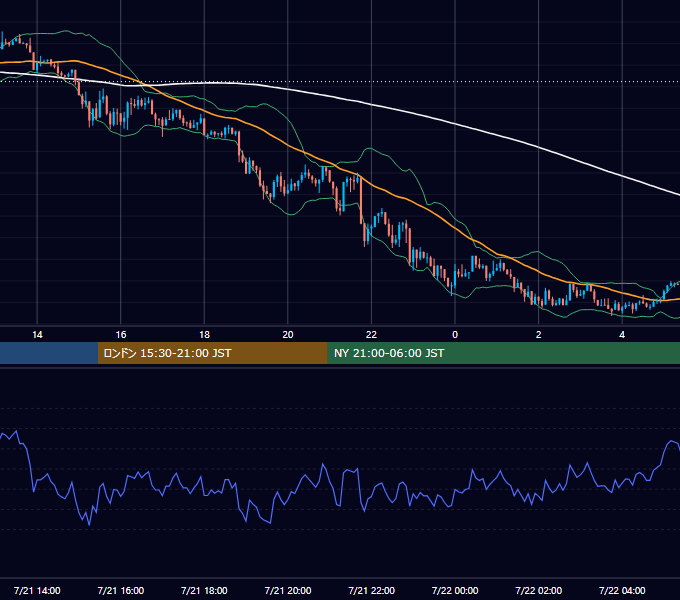680x600 pixels.
Task: Click the 7/21 22:00 time label
Action: tap(372, 590)
